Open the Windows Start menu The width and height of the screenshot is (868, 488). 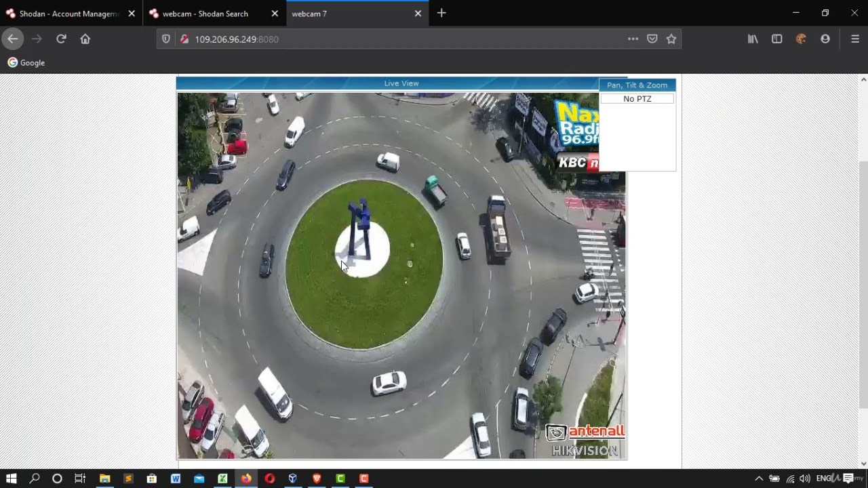click(12, 479)
